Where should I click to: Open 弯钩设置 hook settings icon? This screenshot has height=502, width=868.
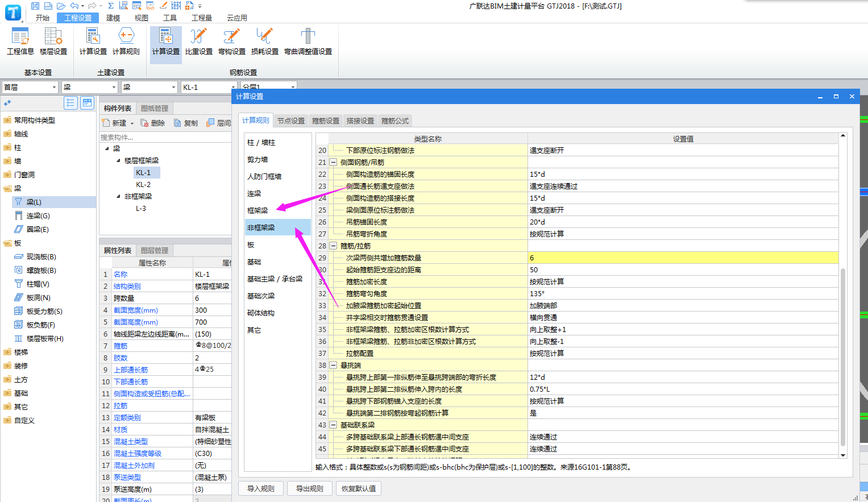tap(232, 42)
